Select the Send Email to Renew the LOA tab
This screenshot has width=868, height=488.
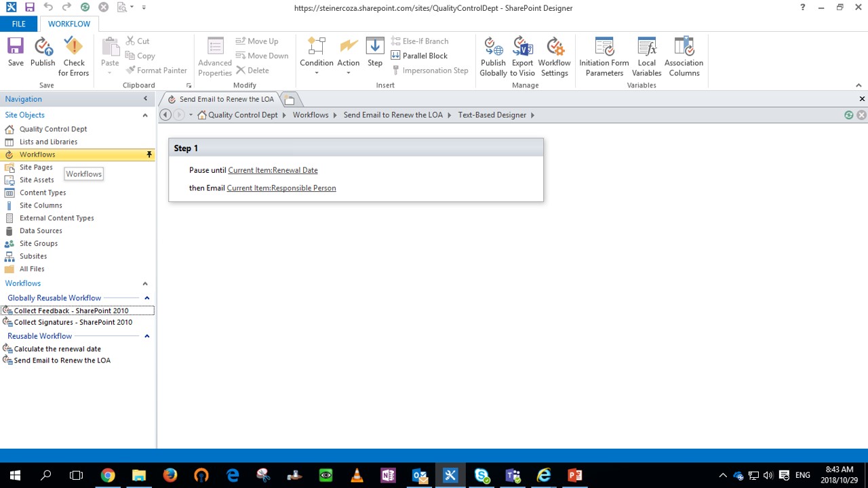point(226,99)
